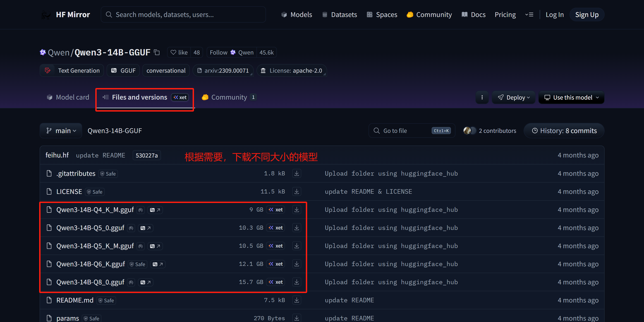644x322 pixels.
Task: Click the Log In link
Action: point(555,15)
